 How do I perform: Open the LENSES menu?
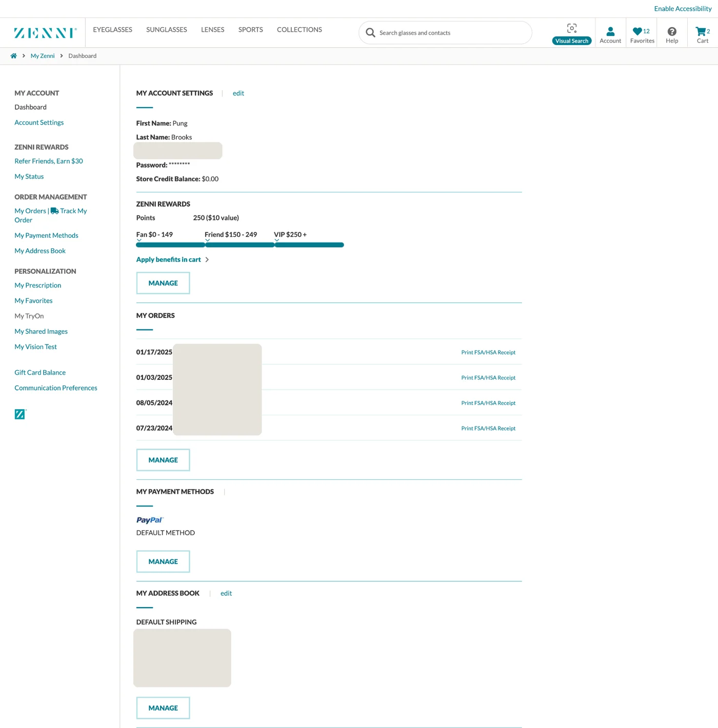(x=213, y=30)
